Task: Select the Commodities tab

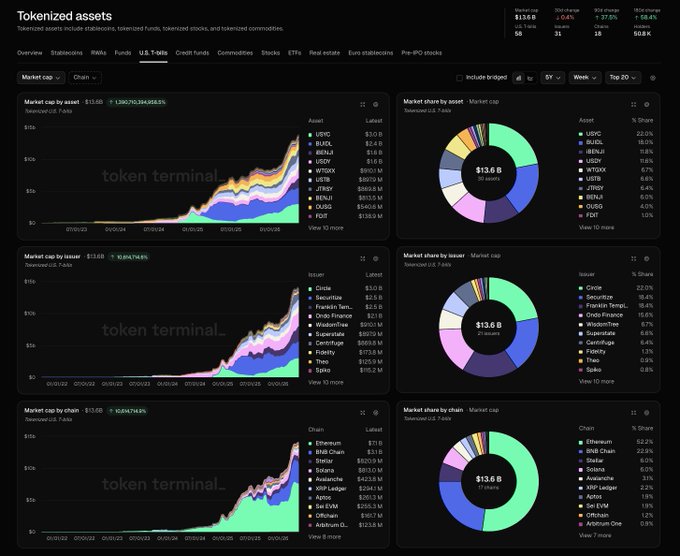Action: point(235,53)
